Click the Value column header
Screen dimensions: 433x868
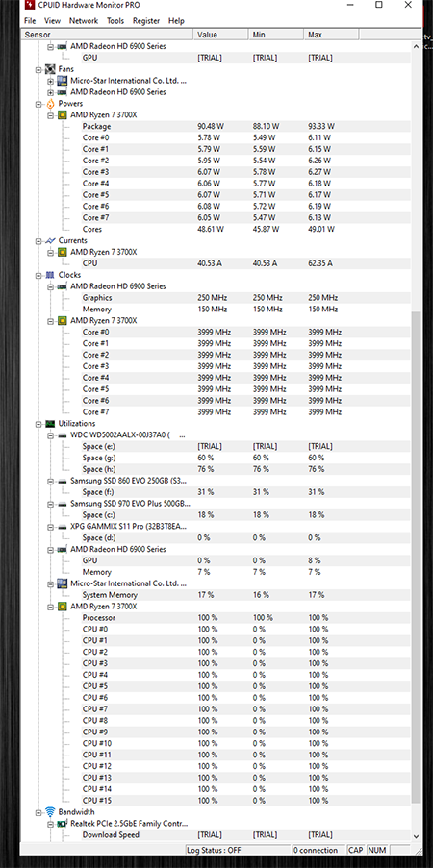click(x=220, y=35)
